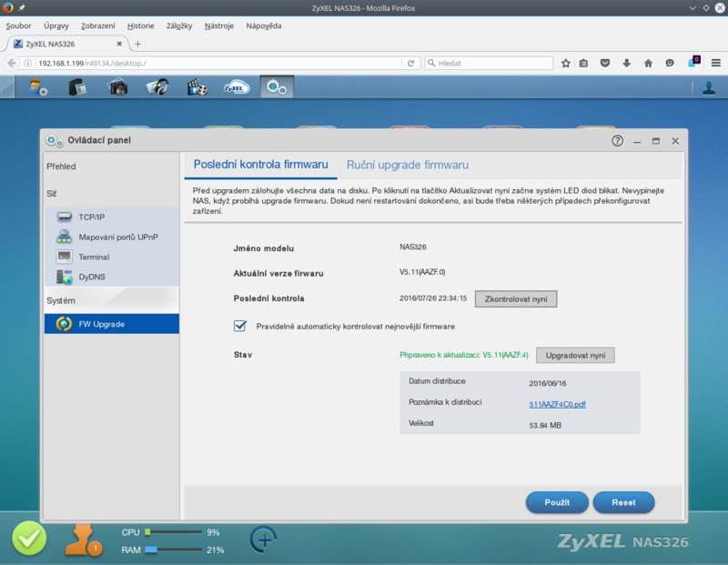
Task: Open the Nástroje menu
Action: [219, 26]
